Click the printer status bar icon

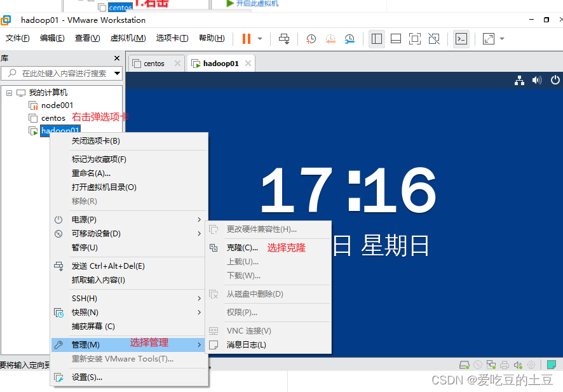505,365
